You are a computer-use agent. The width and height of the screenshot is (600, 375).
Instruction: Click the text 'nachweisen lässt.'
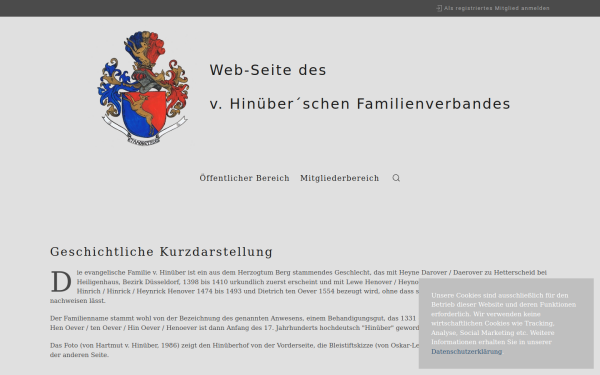coord(78,301)
